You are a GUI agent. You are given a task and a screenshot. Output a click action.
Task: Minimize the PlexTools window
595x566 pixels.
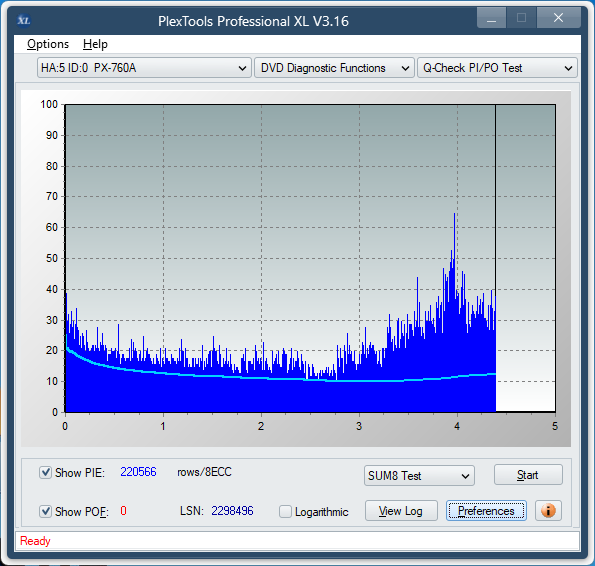(x=491, y=18)
